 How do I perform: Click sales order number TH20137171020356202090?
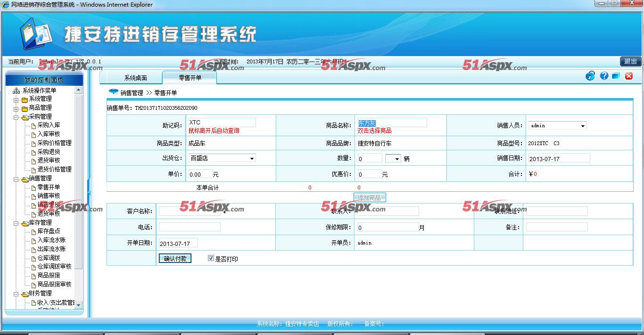[166, 108]
